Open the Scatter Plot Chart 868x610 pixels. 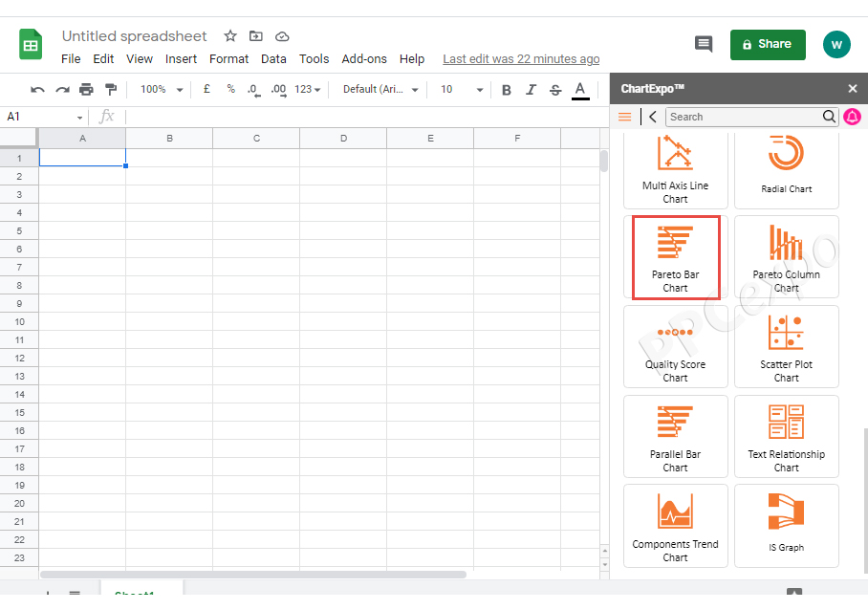(786, 346)
